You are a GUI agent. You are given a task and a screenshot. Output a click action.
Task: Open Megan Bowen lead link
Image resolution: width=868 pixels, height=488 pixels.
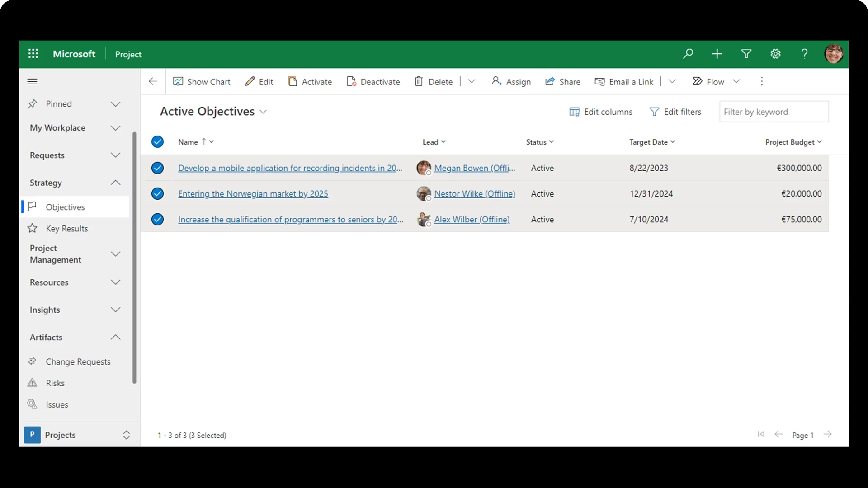tap(474, 168)
